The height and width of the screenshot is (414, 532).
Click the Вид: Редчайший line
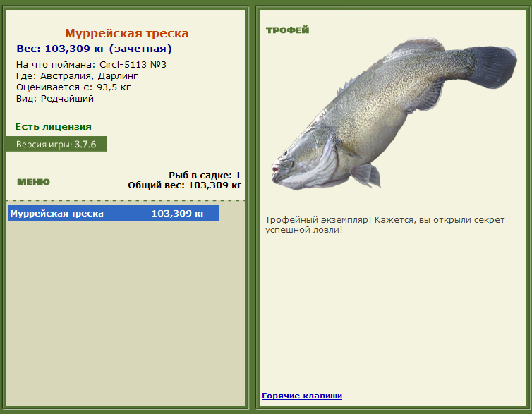click(54, 99)
